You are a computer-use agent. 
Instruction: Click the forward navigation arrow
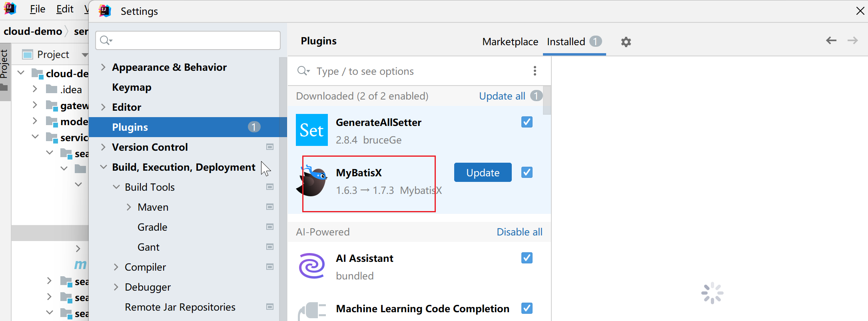tap(852, 40)
